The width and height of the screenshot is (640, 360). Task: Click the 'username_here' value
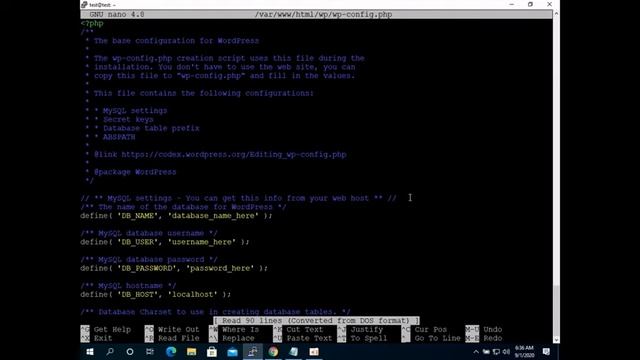(x=202, y=242)
